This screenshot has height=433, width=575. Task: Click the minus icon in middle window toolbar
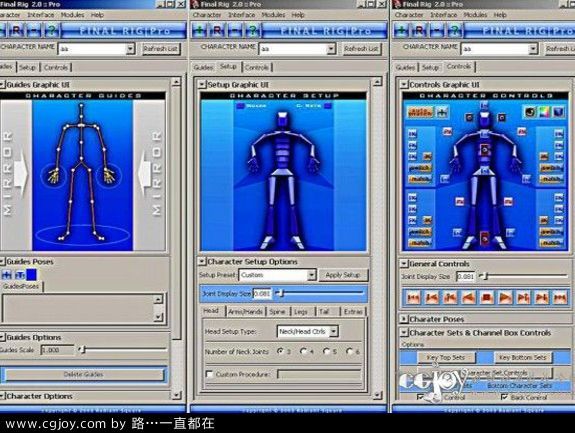pyautogui.click(x=235, y=30)
